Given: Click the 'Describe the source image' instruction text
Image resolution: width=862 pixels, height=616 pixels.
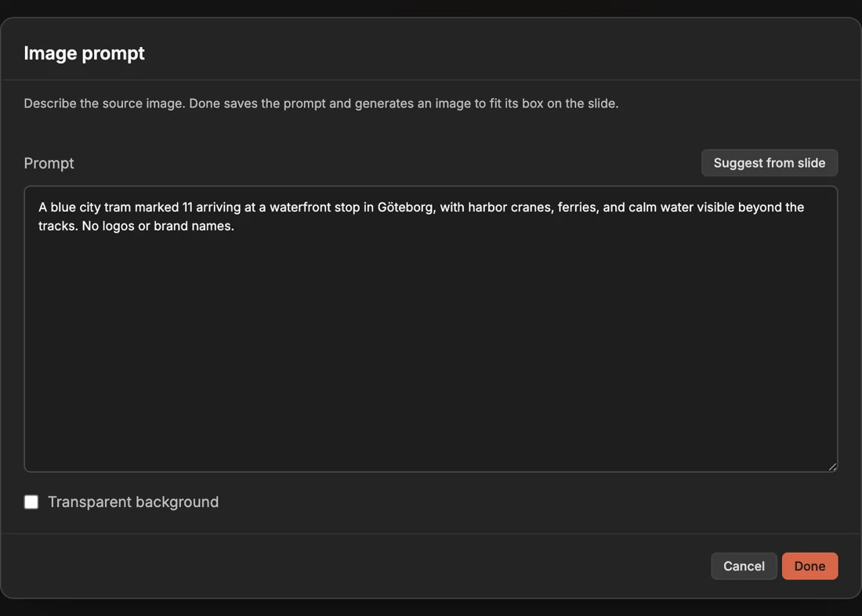Looking at the screenshot, I should coord(321,103).
